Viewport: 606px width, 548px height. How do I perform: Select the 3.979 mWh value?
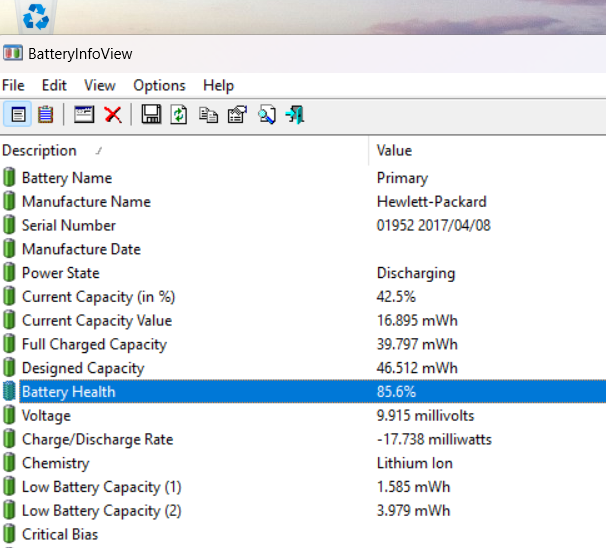pos(413,511)
